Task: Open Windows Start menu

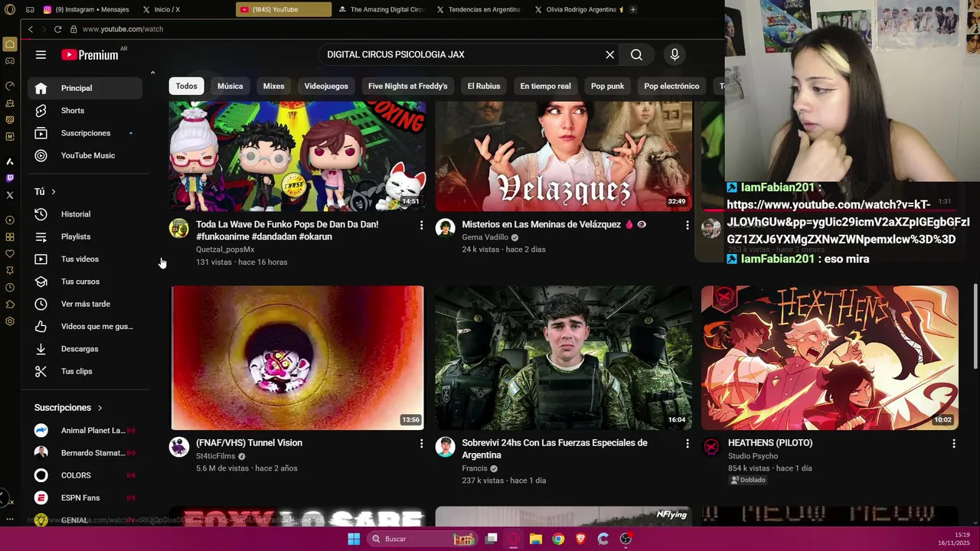Action: 354,539
